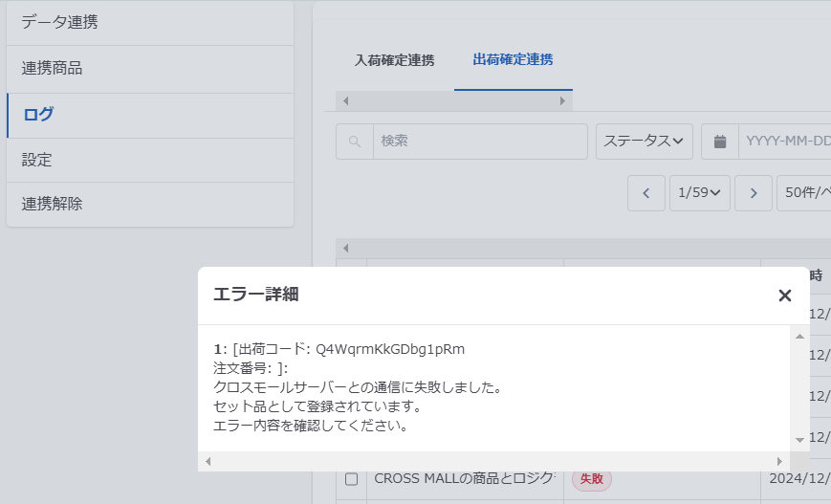Open the calendar date picker icon
831x504 pixels.
point(720,142)
